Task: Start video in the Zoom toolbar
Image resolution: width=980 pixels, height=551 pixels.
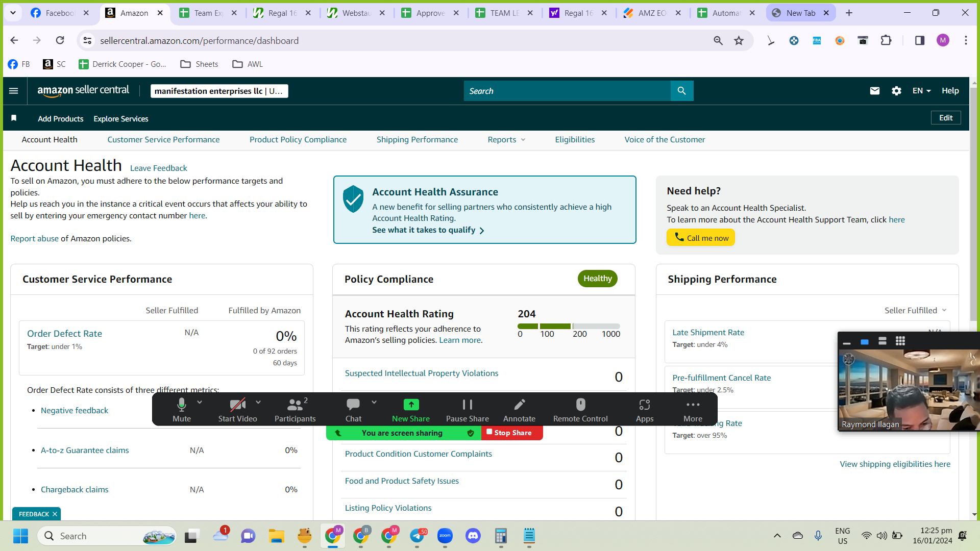Action: [x=237, y=410]
